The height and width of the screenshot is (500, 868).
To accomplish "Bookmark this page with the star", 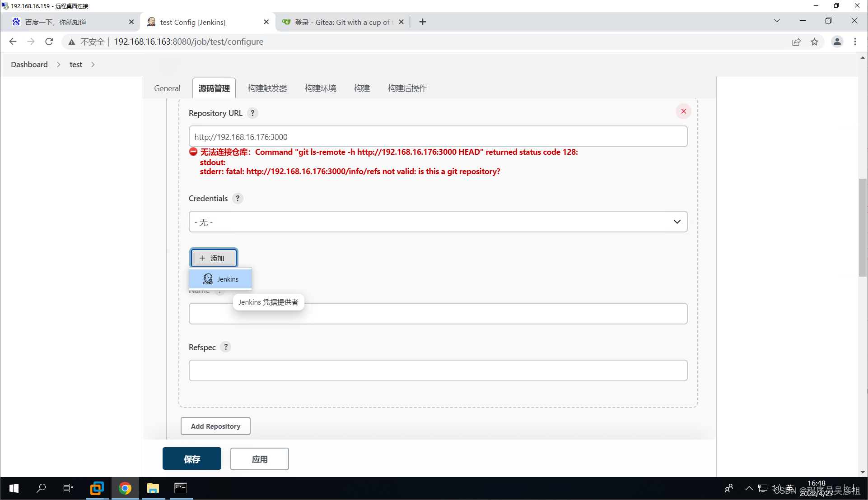I will point(814,42).
